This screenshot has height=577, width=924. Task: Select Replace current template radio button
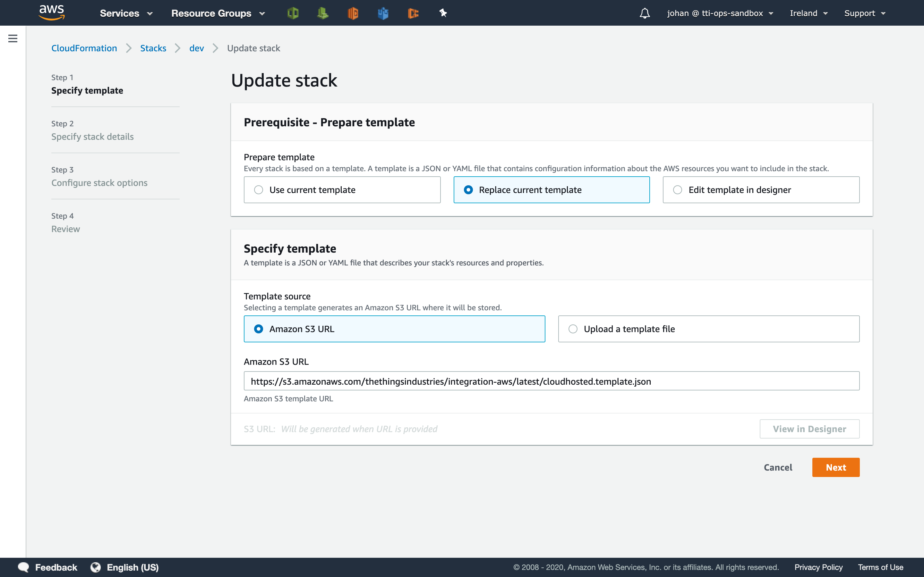[468, 189]
